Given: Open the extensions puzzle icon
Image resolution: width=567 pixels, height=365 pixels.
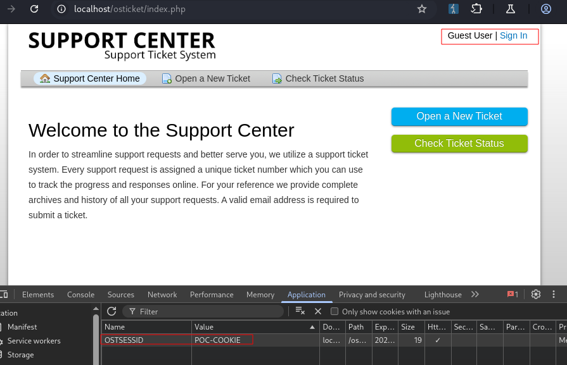Looking at the screenshot, I should pos(476,9).
